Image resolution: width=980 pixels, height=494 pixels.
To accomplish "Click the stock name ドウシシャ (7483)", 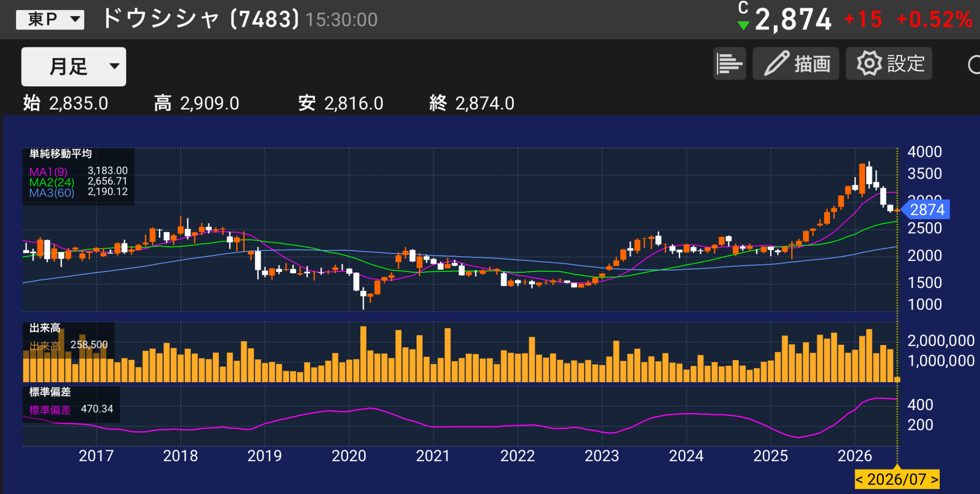I will coord(200,19).
